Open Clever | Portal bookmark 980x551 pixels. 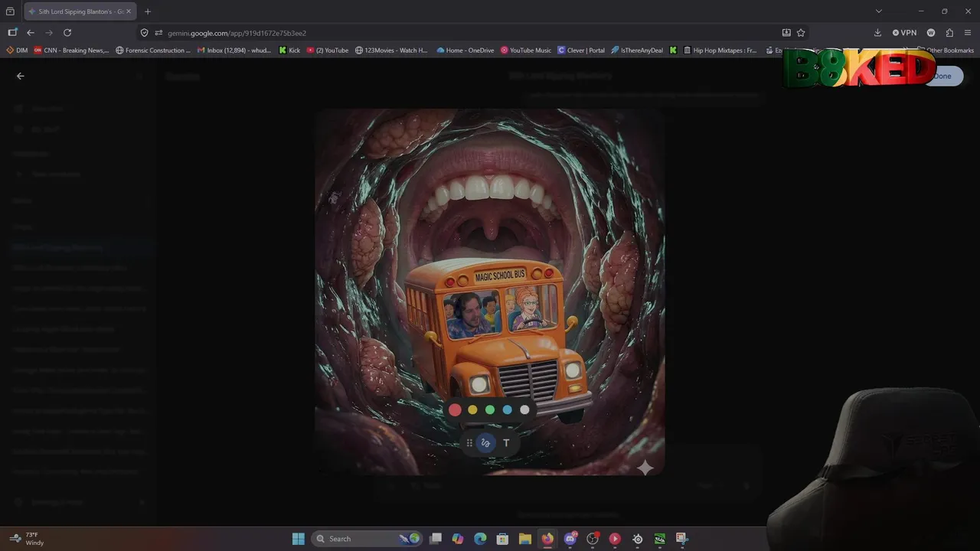coord(581,51)
